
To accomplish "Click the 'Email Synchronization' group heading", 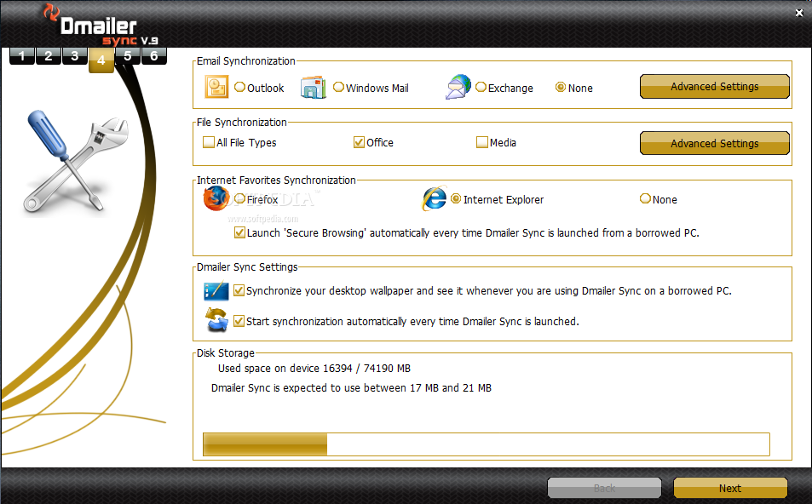I will pyautogui.click(x=246, y=61).
